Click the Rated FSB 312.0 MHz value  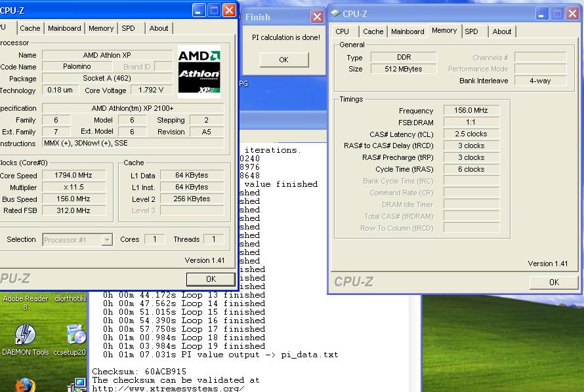tap(73, 210)
